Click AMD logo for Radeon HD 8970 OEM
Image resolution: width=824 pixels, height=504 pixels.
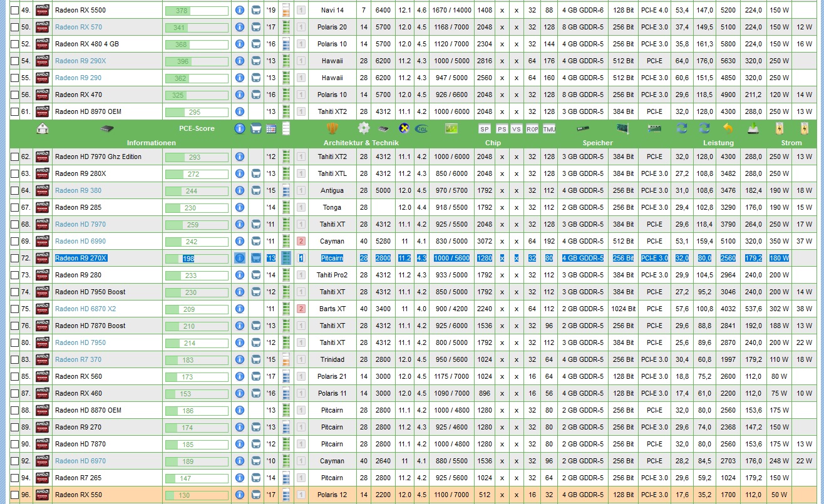tap(43, 111)
